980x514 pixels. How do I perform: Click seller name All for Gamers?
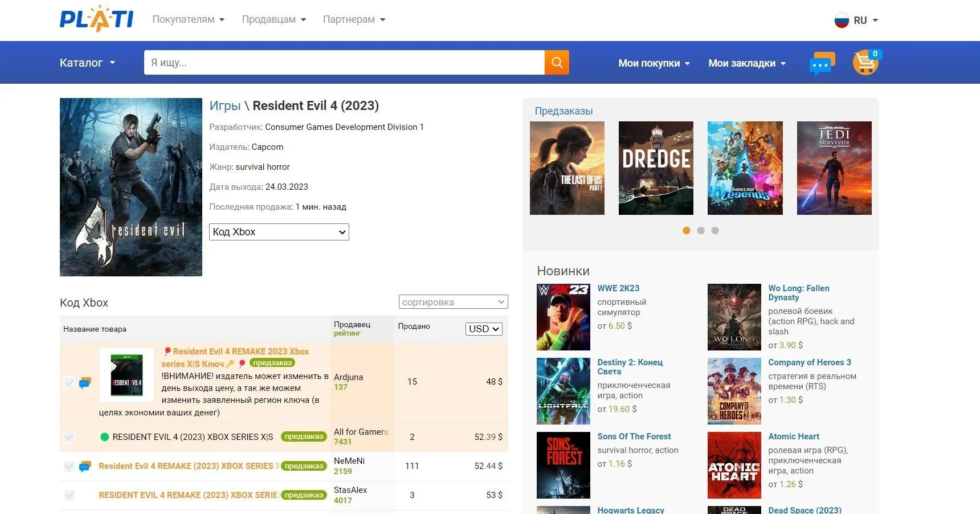[361, 432]
